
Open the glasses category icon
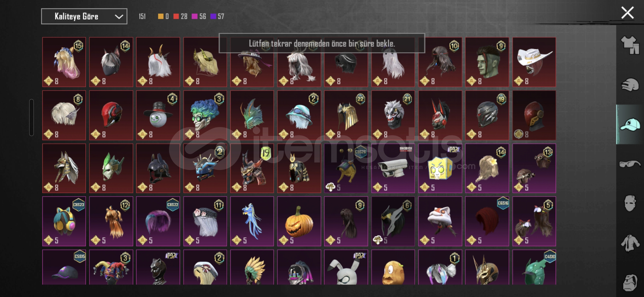[630, 164]
